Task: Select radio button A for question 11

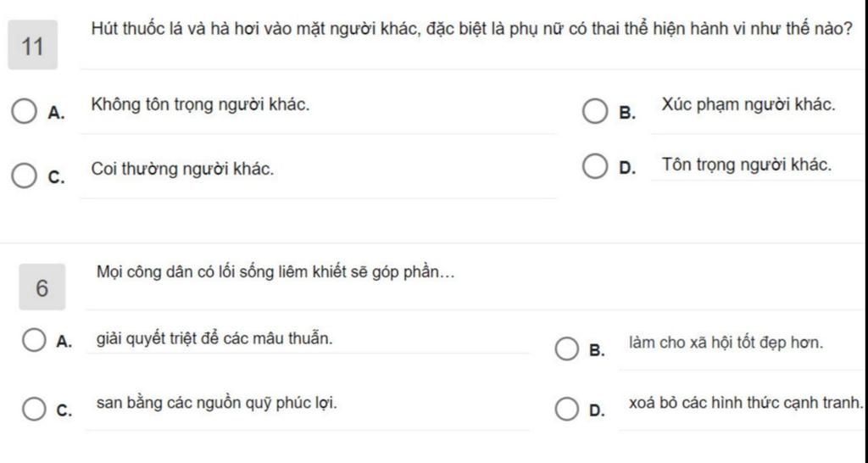Action: (25, 111)
